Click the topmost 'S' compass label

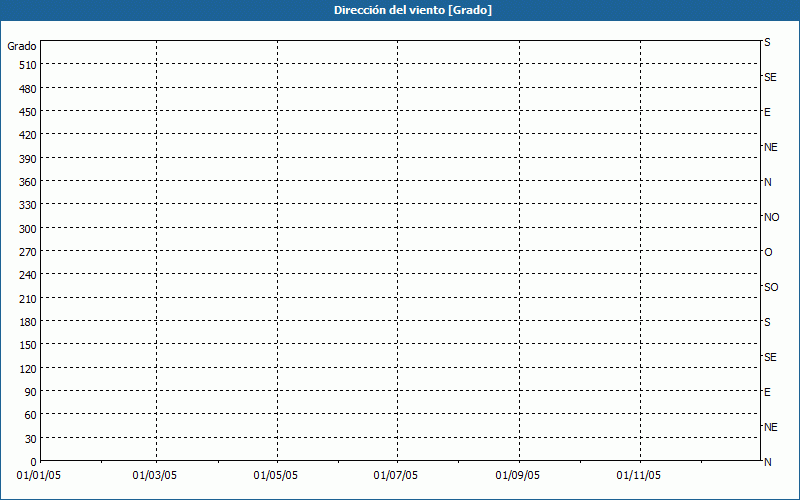coord(767,43)
